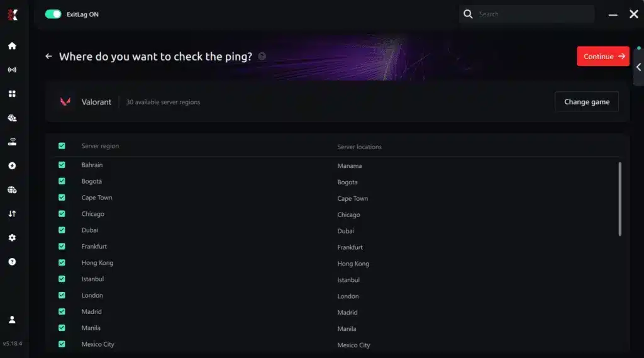
Task: Click the router sidebar icon
Action: tap(12, 142)
